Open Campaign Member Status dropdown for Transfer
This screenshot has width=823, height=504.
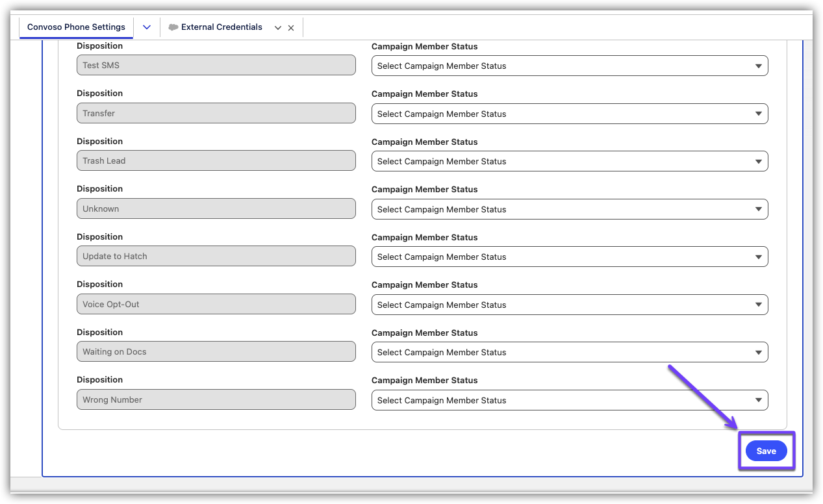(x=569, y=114)
